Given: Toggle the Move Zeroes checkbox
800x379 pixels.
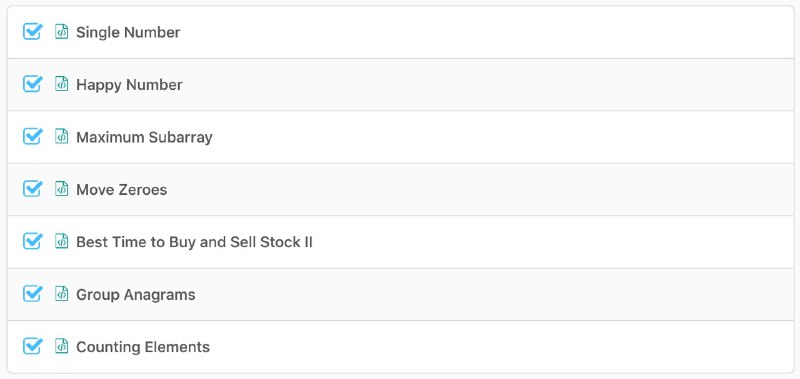Looking at the screenshot, I should [32, 189].
